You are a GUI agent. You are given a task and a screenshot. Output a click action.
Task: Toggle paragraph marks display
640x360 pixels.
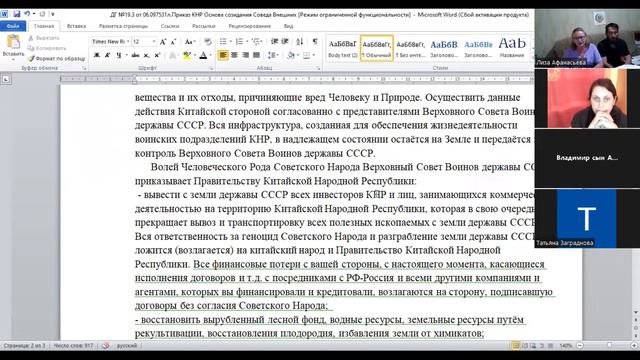[x=315, y=42]
